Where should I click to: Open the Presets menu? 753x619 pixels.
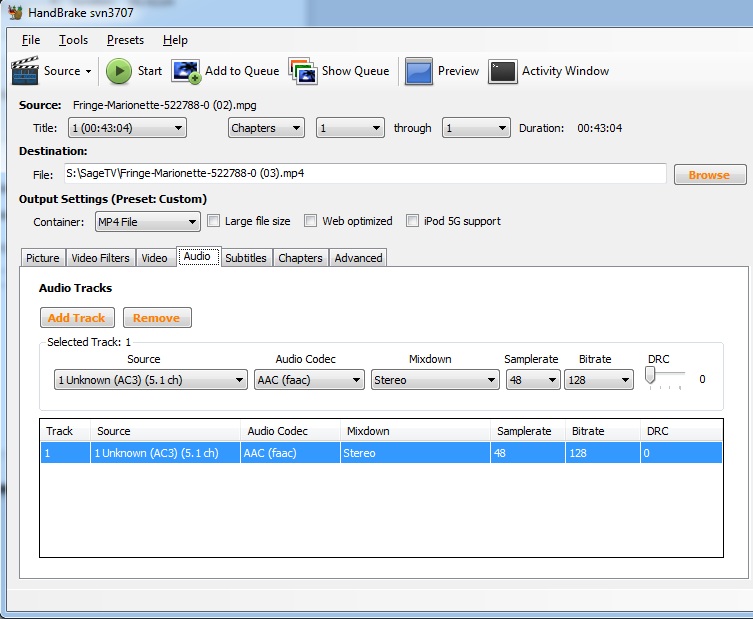pos(125,40)
